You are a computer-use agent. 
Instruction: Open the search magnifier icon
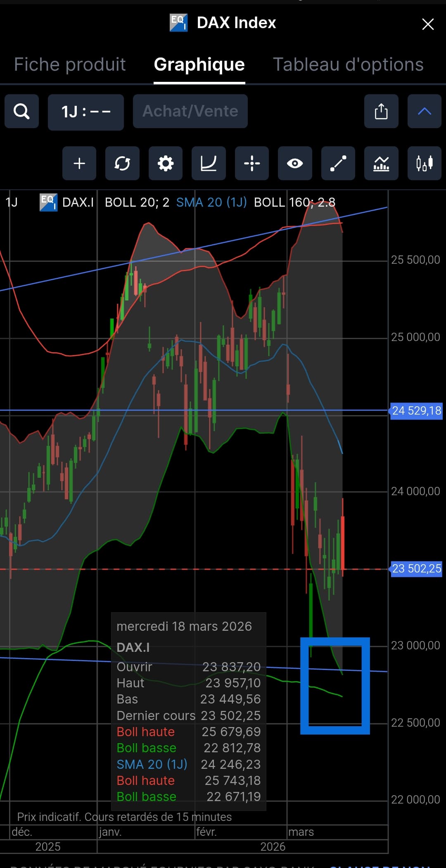(21, 111)
